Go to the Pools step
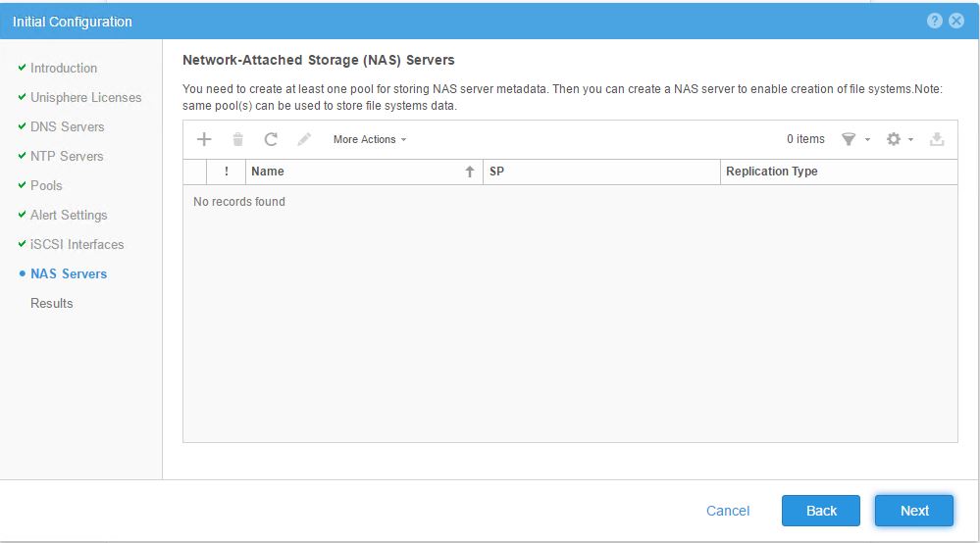The width and height of the screenshot is (980, 543). tap(46, 185)
